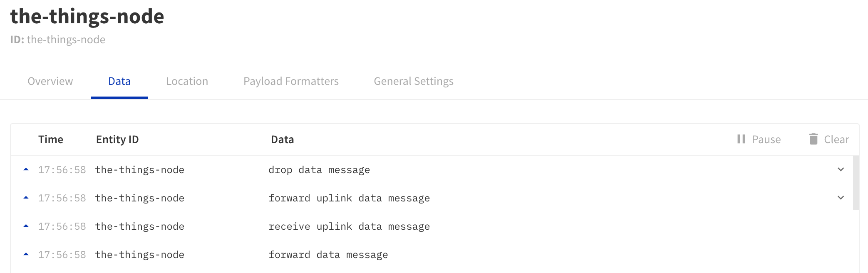The height and width of the screenshot is (273, 868).
Task: Click the uplink arrow icon beside forward uplink data message
Action: point(26,198)
